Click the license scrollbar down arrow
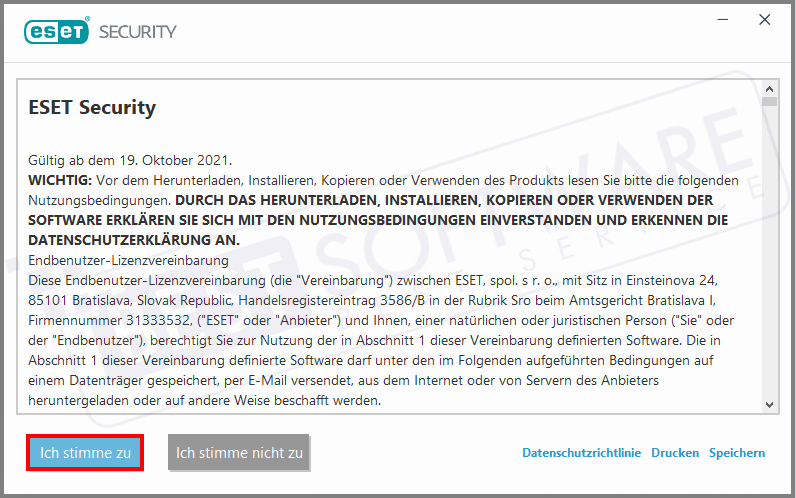796x498 pixels. 770,405
